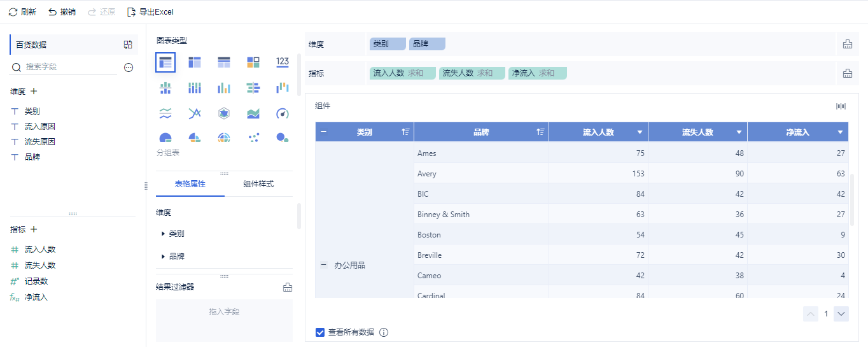This screenshot has height=347, width=868.
Task: Click the 导出Excel export button
Action: [150, 12]
